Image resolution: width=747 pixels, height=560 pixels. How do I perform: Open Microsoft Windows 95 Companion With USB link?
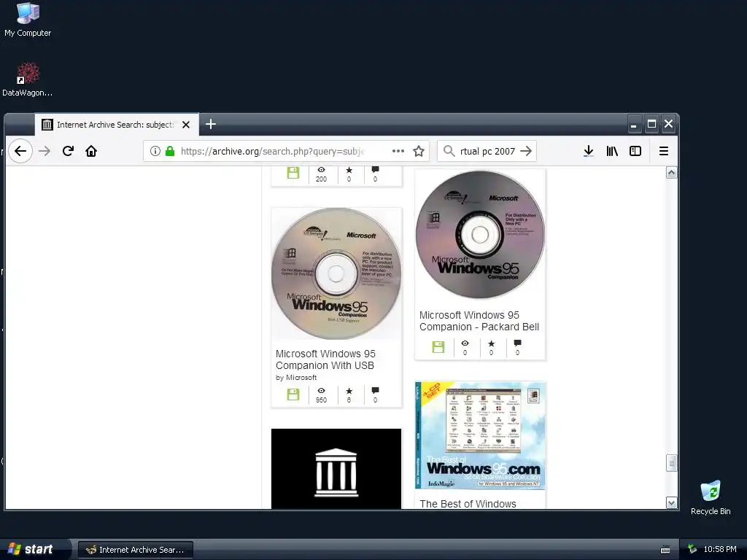click(x=325, y=359)
